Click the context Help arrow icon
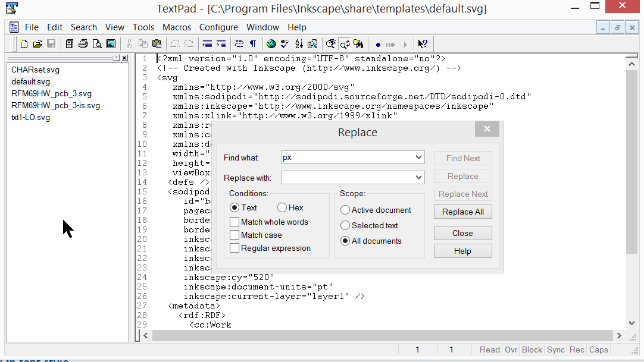Screen dimensions: 644x362 423,44
